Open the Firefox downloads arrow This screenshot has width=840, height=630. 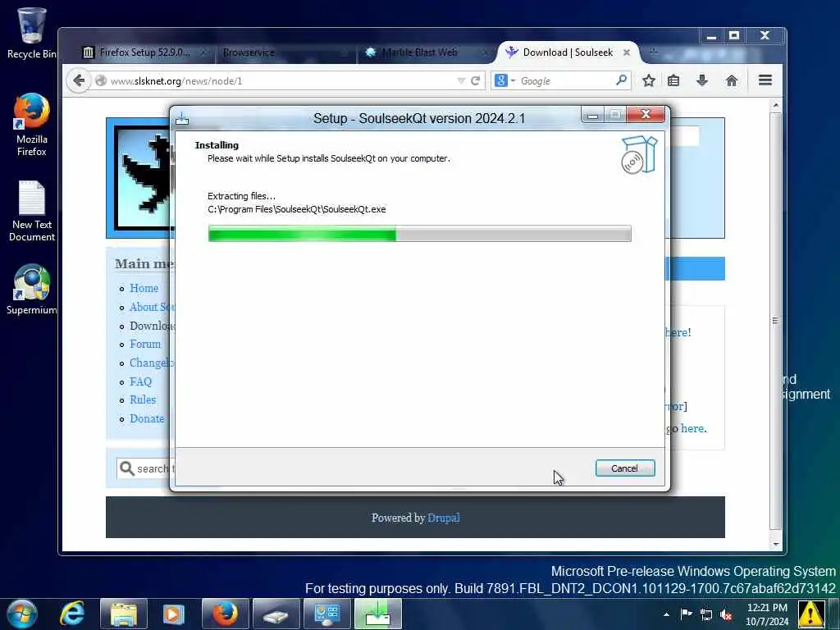702,80
